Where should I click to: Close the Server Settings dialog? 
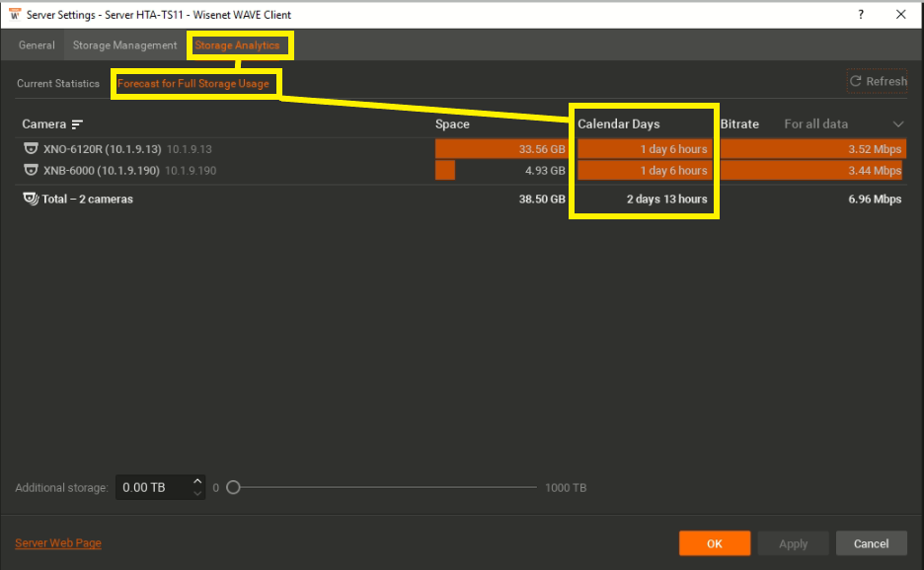(x=901, y=15)
